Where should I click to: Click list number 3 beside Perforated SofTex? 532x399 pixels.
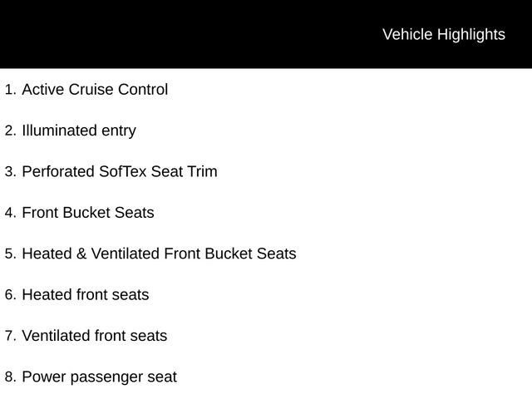tap(9, 172)
